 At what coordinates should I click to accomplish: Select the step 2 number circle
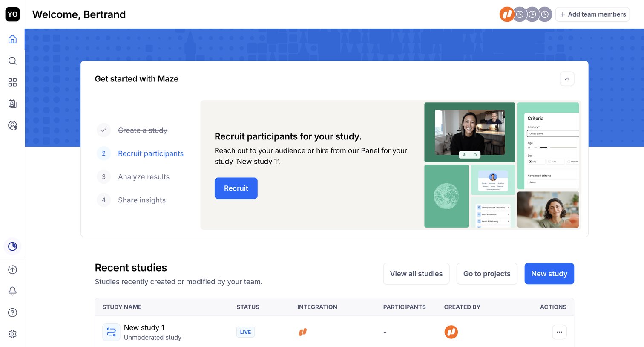click(103, 153)
